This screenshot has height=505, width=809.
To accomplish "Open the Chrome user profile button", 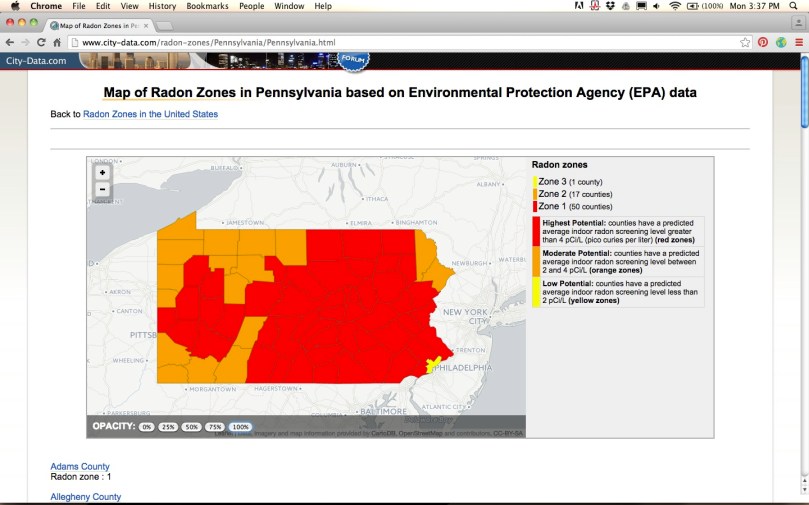I will point(798,23).
